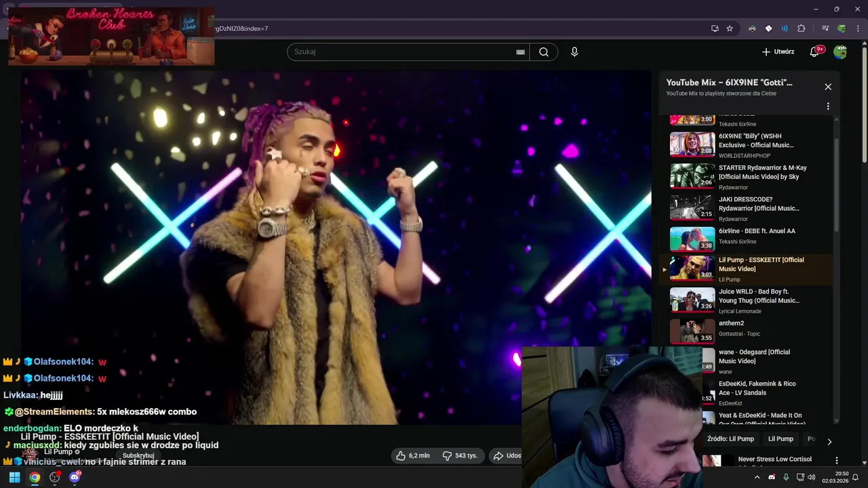The width and height of the screenshot is (868, 488).
Task: Open the 6ix9ine 3:00 playlist thumbnail
Action: (x=692, y=119)
